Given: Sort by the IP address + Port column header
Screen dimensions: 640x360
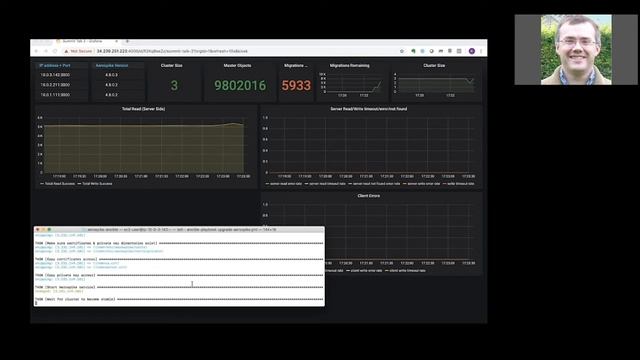Looking at the screenshot, I should tap(55, 65).
